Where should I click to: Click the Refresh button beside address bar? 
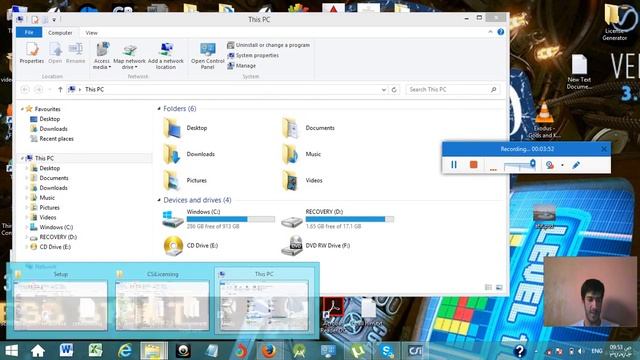(394, 90)
